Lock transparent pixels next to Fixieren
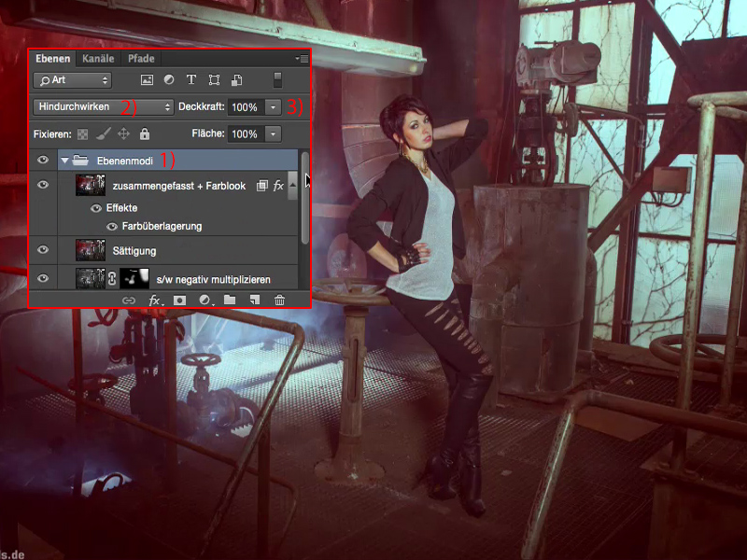 82,134
